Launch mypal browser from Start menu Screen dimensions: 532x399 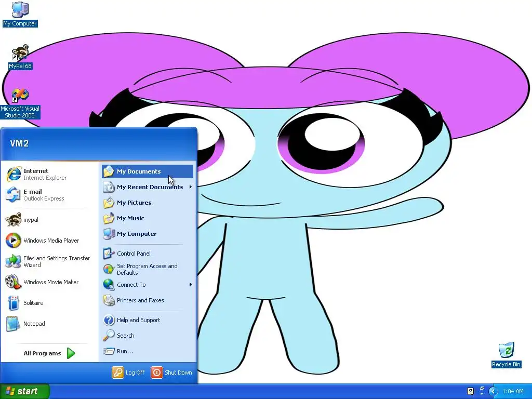50,220
